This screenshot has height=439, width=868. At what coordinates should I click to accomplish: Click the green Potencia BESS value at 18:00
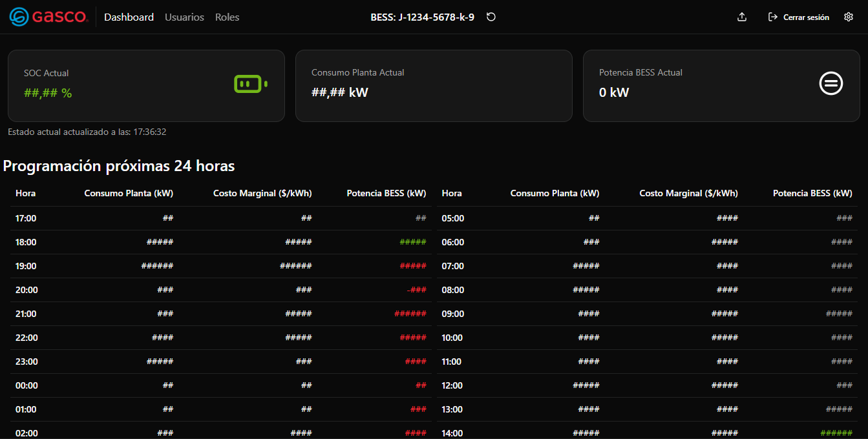(412, 242)
